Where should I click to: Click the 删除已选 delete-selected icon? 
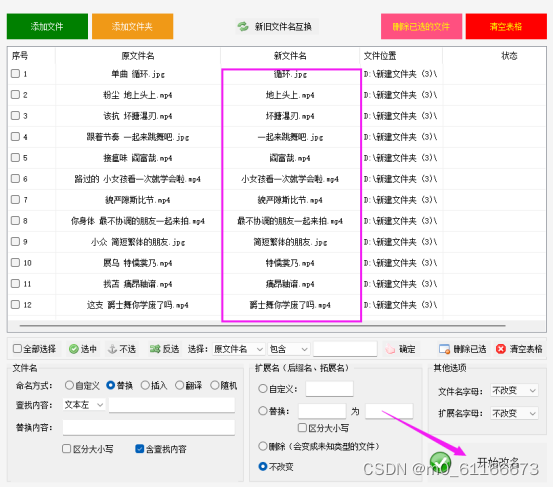[444, 349]
